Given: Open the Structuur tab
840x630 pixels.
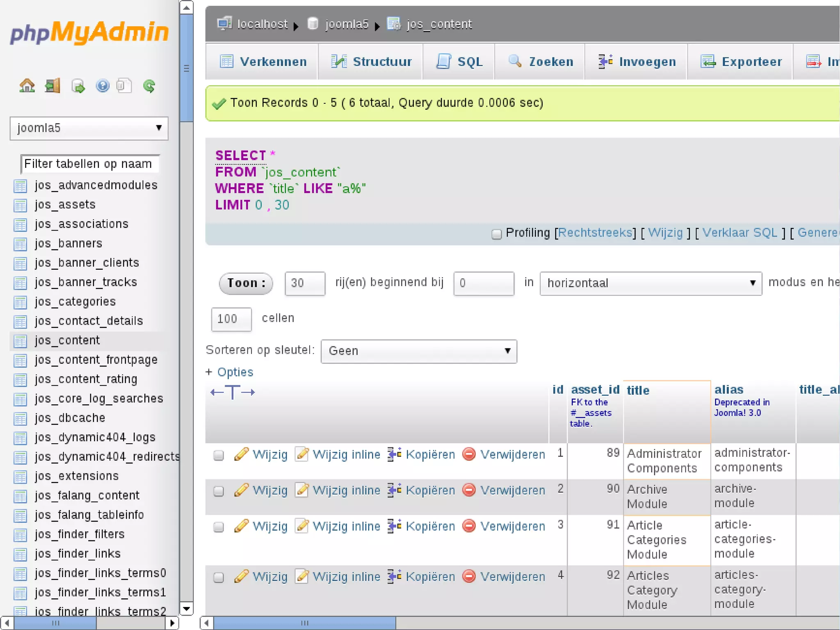Looking at the screenshot, I should point(371,62).
